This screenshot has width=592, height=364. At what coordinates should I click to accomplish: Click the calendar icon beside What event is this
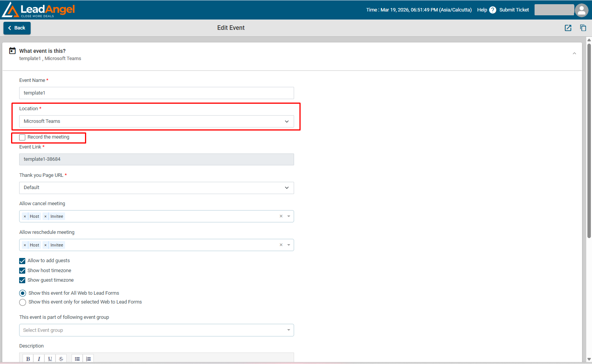tap(12, 51)
